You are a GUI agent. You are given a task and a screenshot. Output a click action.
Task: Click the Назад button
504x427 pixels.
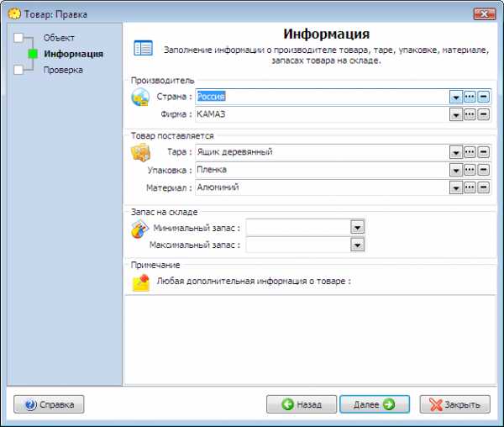click(301, 404)
